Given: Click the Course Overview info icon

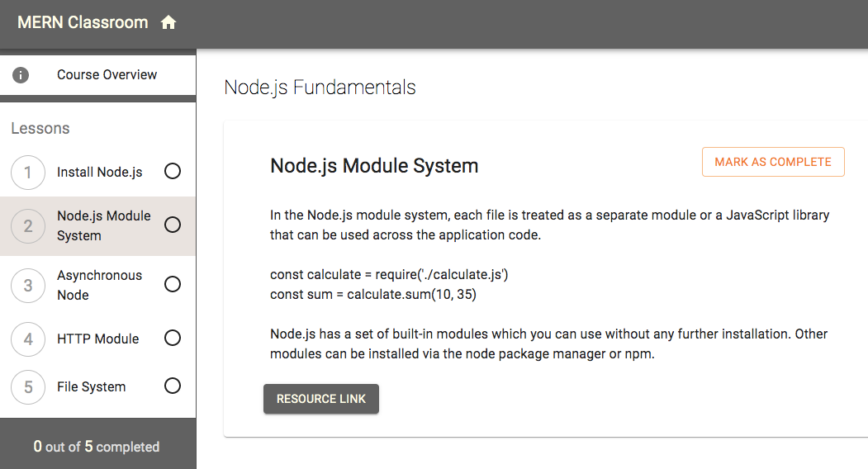Looking at the screenshot, I should tap(21, 75).
